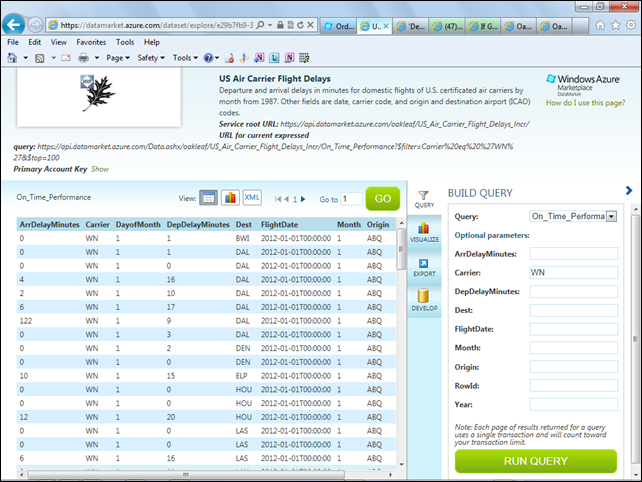Click the RUN QUERY button
The image size is (642, 482).
click(x=536, y=461)
